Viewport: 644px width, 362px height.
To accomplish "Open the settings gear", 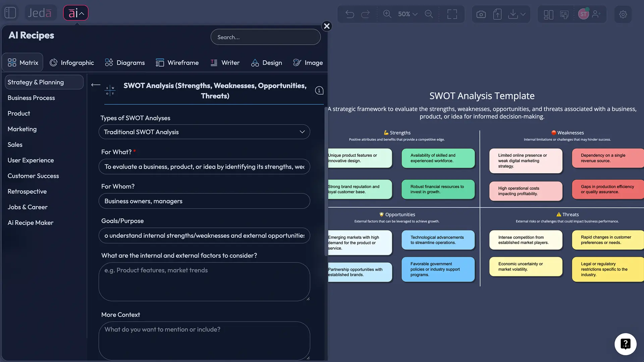I will tap(623, 14).
